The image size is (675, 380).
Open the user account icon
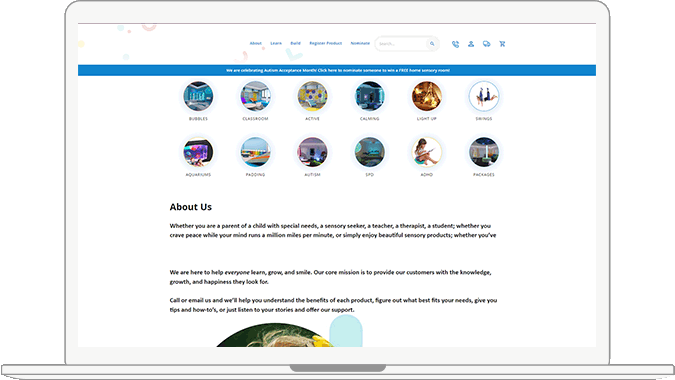pos(471,44)
